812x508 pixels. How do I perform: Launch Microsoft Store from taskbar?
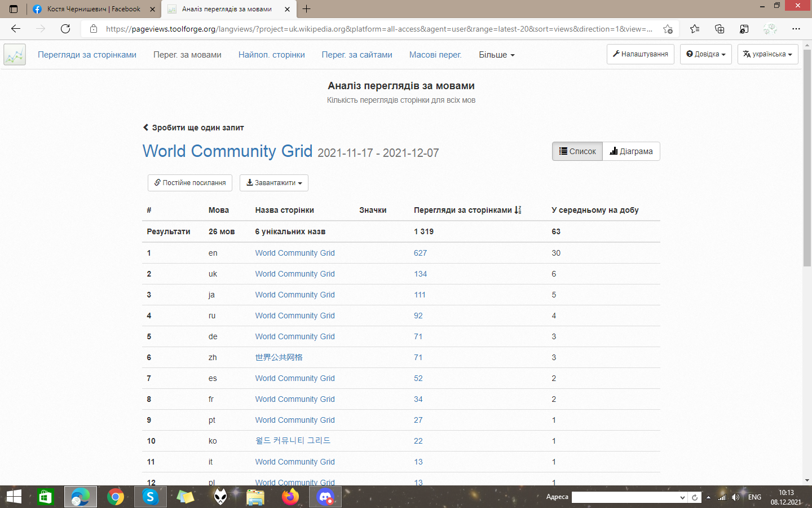pyautogui.click(x=45, y=497)
